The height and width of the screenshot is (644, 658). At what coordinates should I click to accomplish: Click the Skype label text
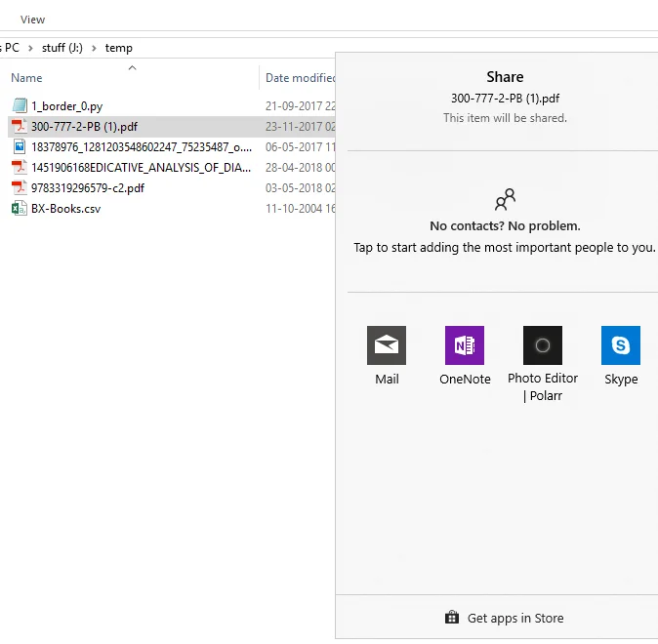point(621,380)
